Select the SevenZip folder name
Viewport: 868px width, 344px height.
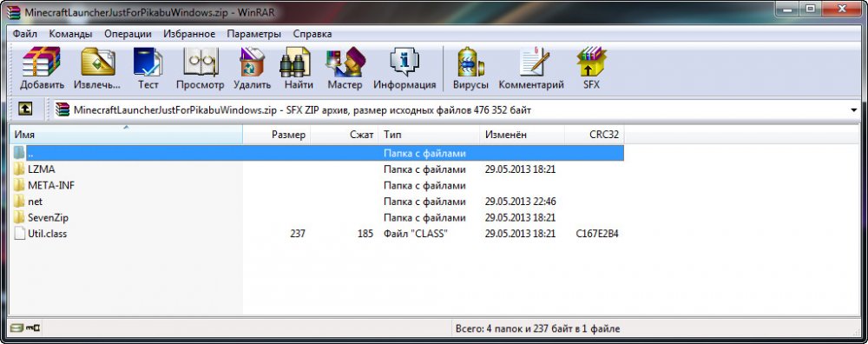(x=48, y=218)
